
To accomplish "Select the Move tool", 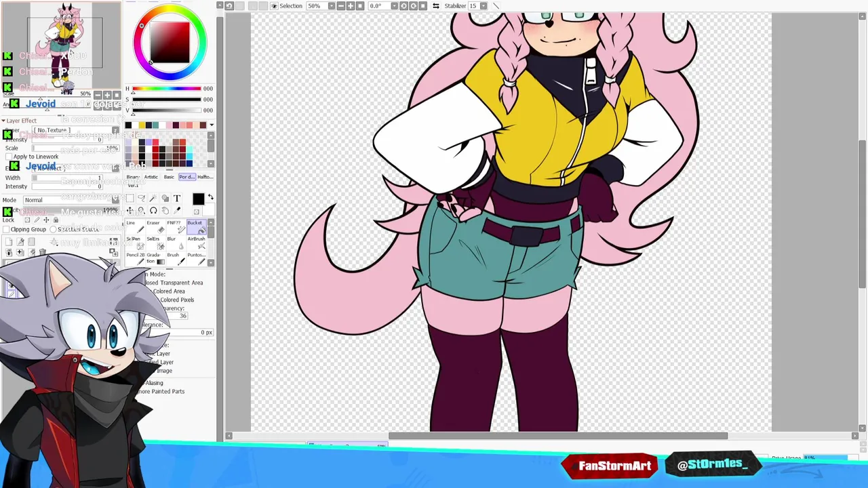I will click(130, 211).
